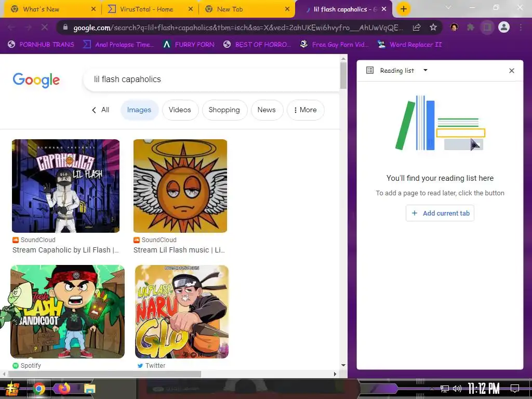This screenshot has width=532, height=399.
Task: Open Stream Capaholic by Lil Flash link
Action: pos(65,250)
